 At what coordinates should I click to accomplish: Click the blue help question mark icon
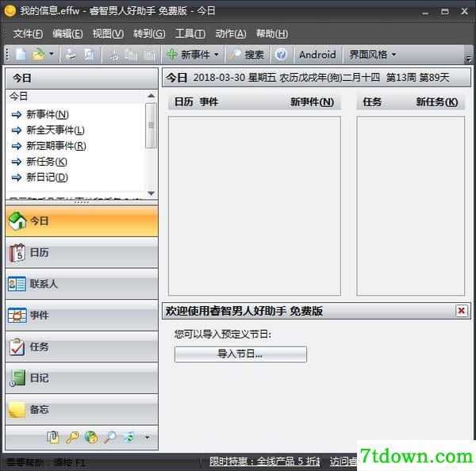tap(281, 55)
